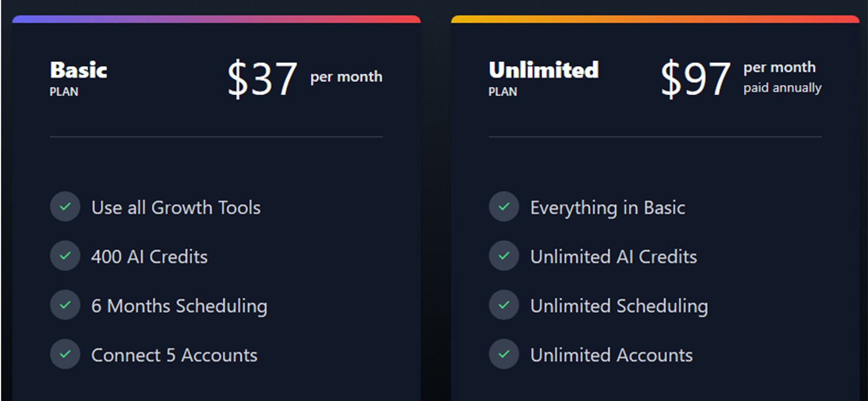Select the Unlimited plan title
The image size is (868, 401).
tap(544, 70)
